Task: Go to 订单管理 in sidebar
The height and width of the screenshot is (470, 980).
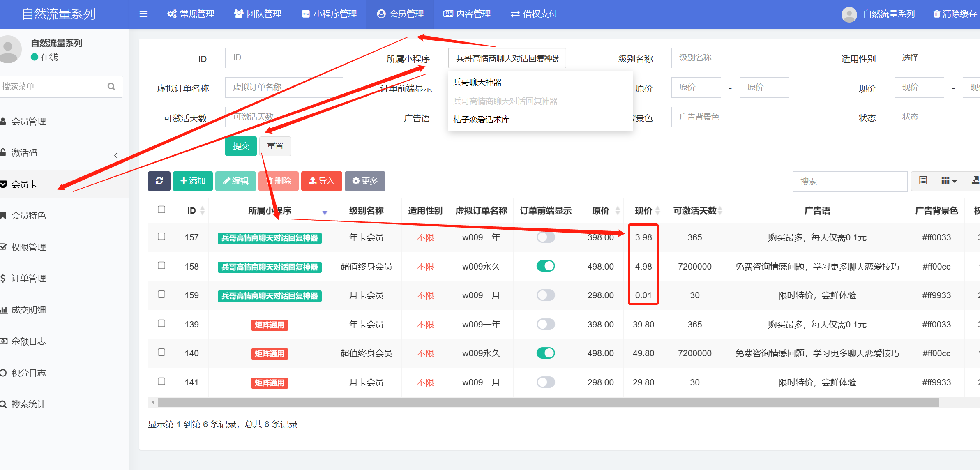Action: (x=28, y=278)
